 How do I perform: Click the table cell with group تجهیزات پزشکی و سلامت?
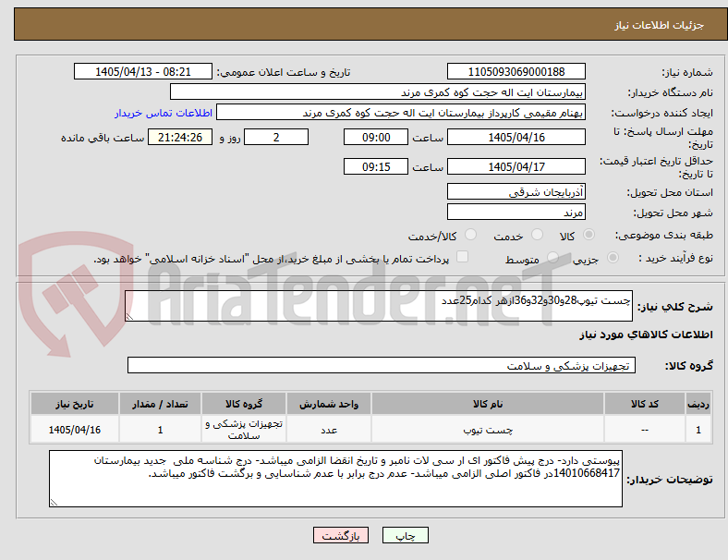(244, 430)
